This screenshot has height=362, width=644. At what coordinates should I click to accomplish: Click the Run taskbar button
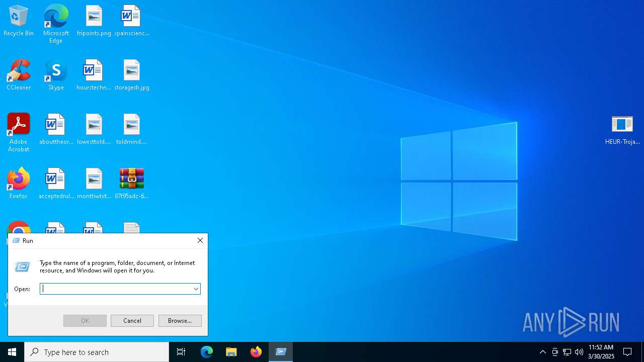pos(281,352)
